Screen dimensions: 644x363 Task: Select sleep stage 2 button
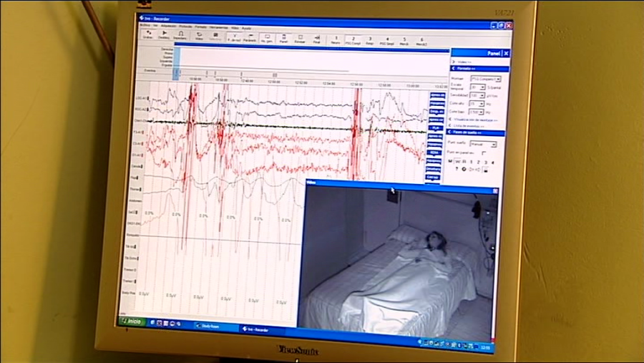479,163
